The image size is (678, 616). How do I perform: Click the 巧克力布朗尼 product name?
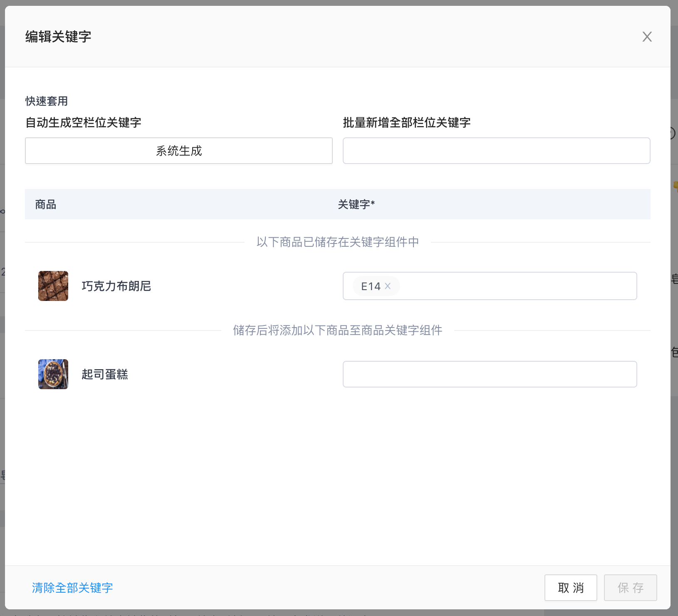[x=116, y=286]
